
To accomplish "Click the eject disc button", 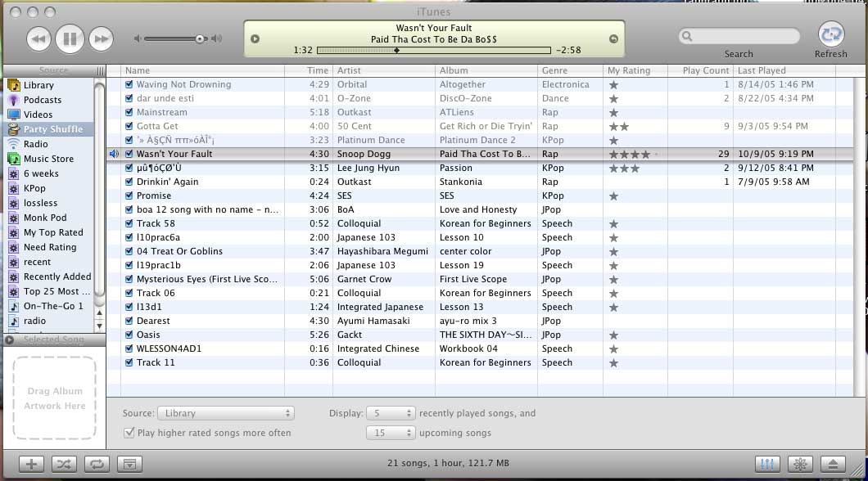I will pos(833,464).
